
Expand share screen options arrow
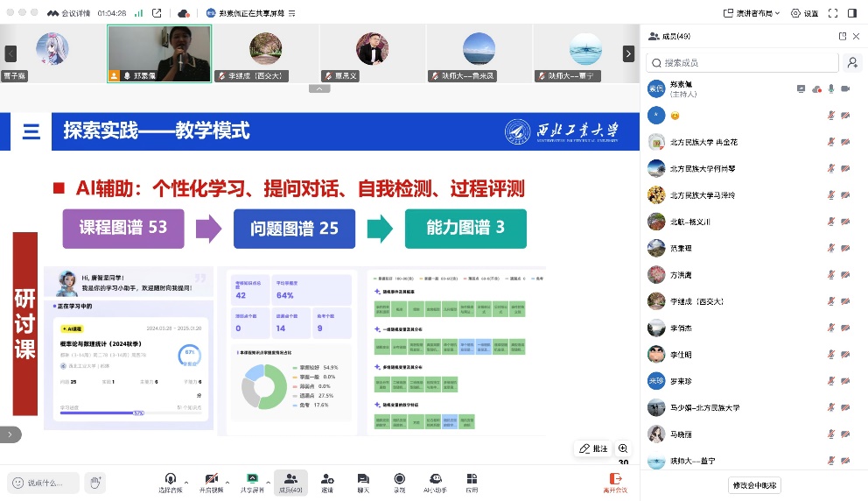[x=269, y=479]
